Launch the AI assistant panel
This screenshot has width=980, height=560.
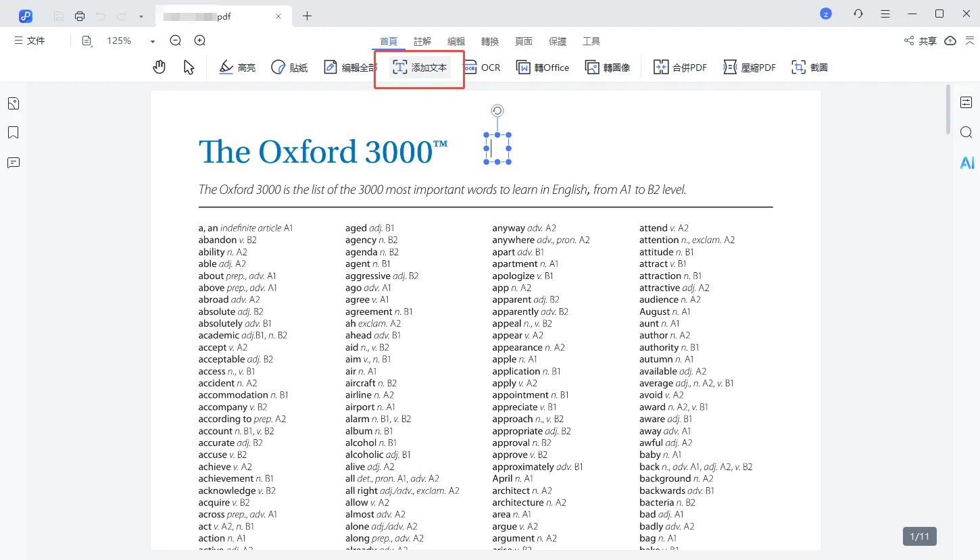click(x=966, y=163)
